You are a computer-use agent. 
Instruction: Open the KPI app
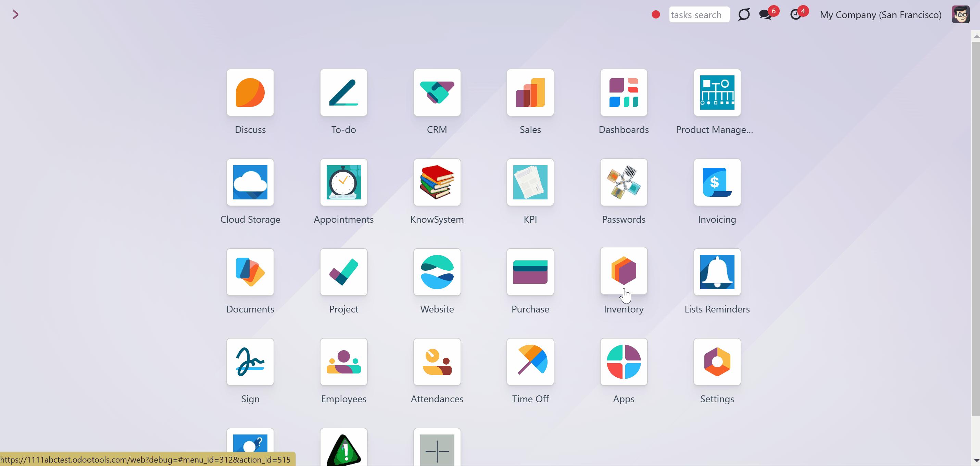[530, 182]
